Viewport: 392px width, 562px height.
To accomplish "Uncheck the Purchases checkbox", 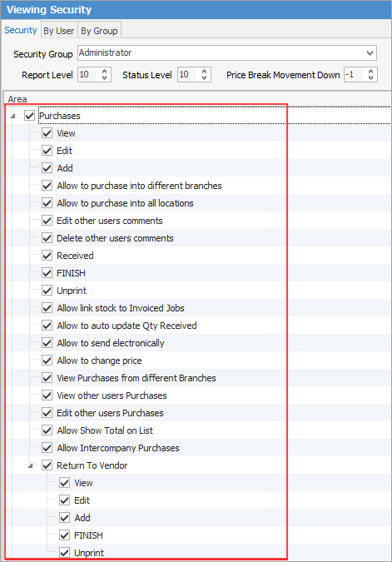I will 29,116.
